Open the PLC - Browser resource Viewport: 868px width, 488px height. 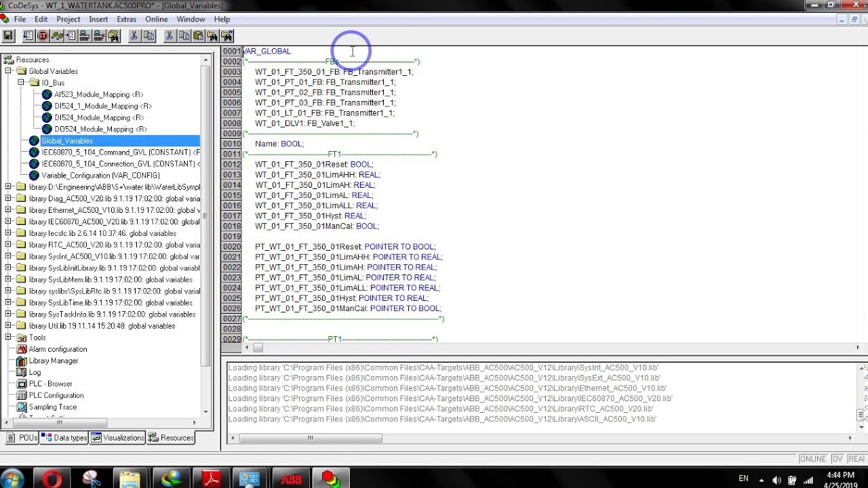point(50,384)
